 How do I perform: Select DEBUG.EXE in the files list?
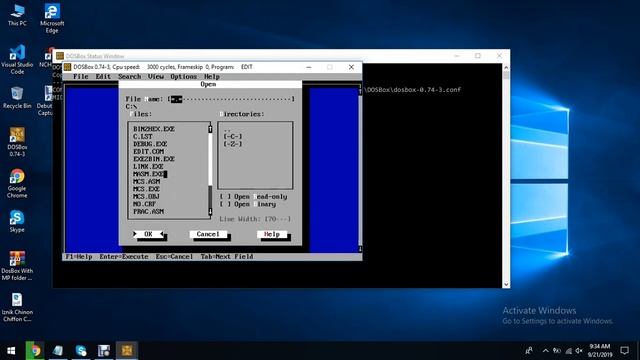(x=150, y=144)
